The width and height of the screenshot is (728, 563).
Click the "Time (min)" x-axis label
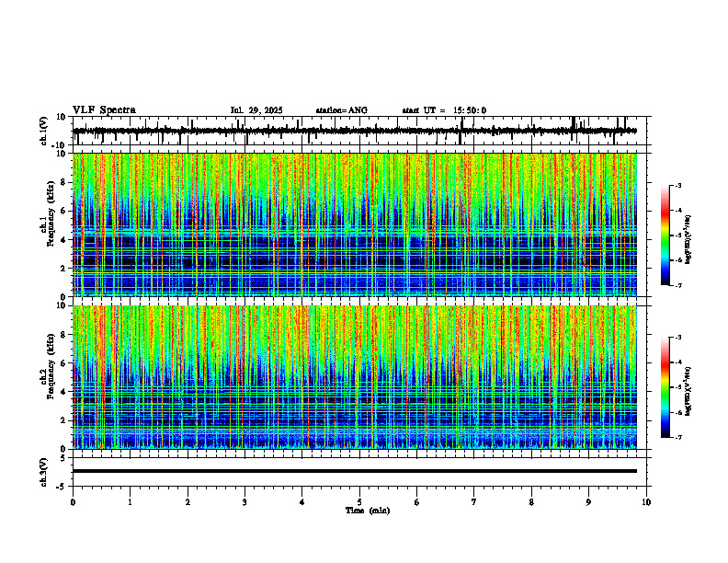click(368, 511)
